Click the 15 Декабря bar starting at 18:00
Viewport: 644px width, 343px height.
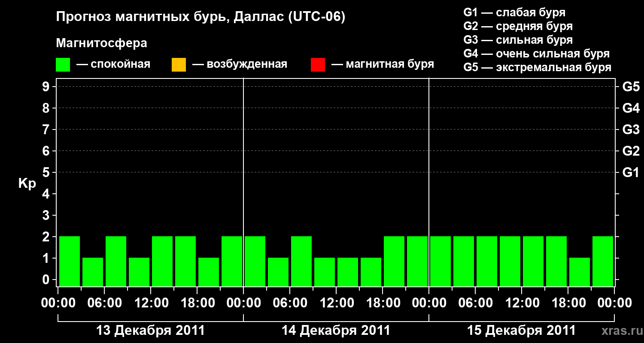580,272
